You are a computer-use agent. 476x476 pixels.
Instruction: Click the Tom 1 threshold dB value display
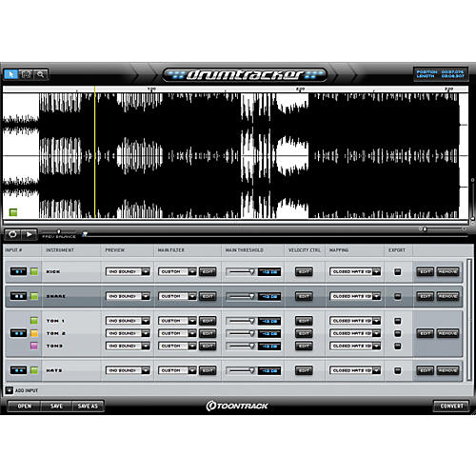pos(269,321)
